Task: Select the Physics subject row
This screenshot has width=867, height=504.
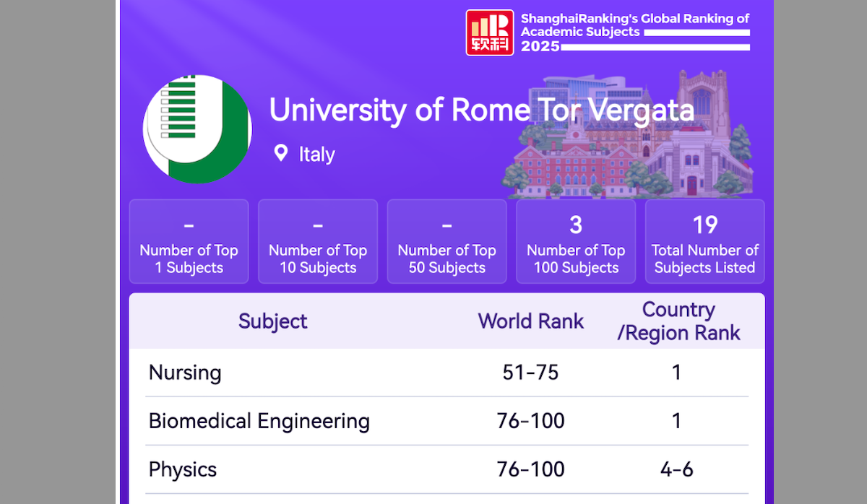Action: point(183,469)
